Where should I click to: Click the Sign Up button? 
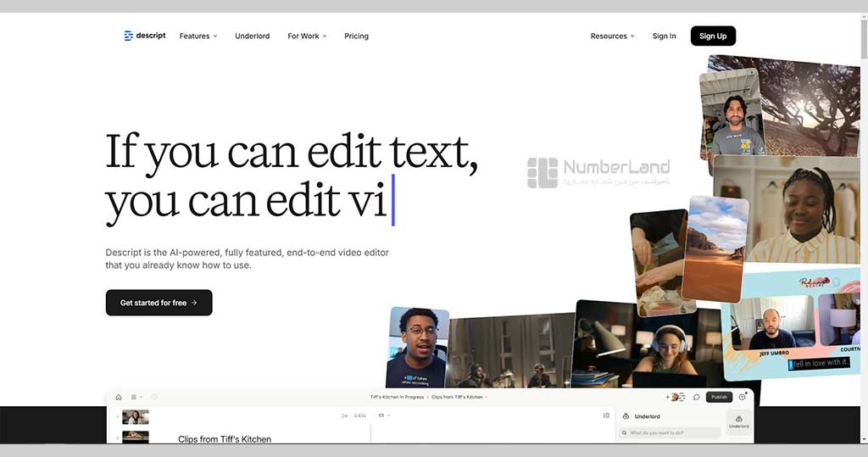pos(713,36)
